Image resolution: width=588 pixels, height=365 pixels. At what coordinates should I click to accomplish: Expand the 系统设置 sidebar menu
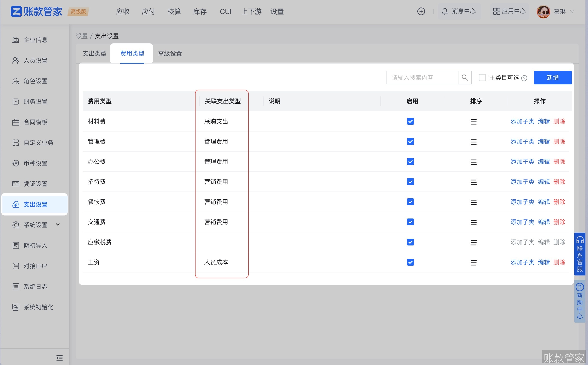click(x=35, y=225)
